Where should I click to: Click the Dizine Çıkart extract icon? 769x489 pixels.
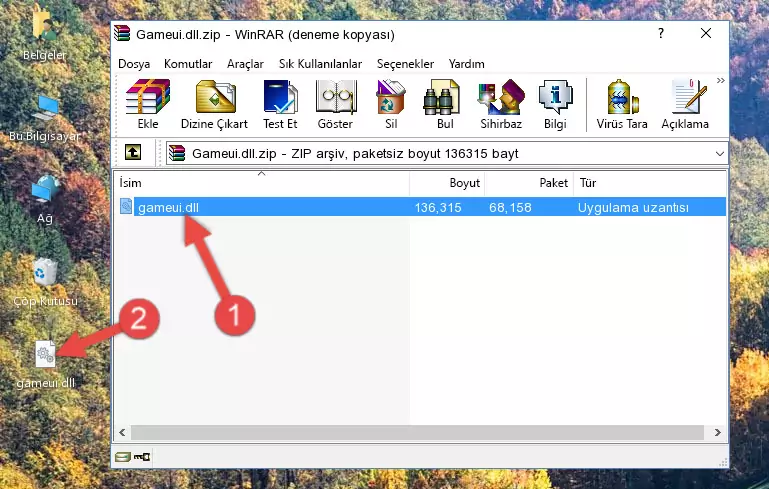214,104
